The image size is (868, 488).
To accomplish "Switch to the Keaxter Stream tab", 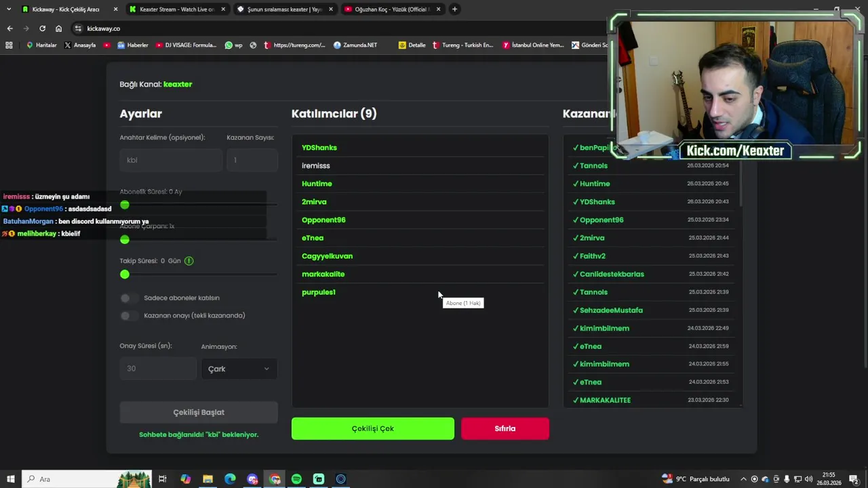I will tap(176, 9).
